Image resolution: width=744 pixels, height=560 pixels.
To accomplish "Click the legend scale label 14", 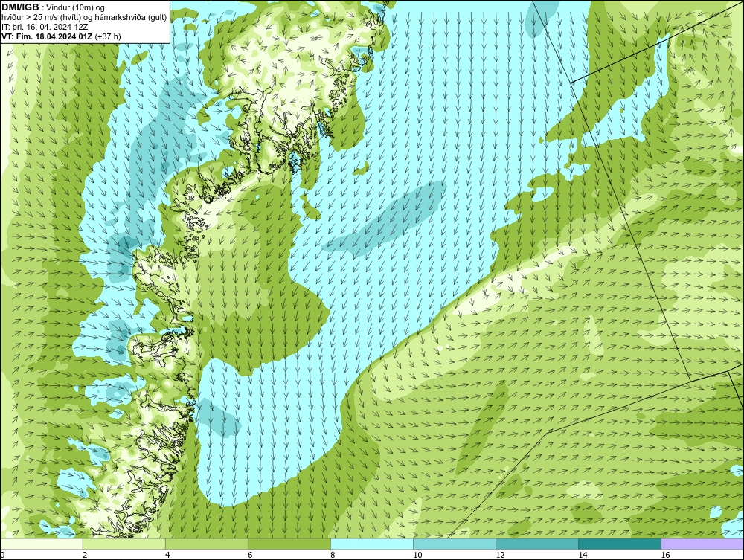I will click(583, 555).
